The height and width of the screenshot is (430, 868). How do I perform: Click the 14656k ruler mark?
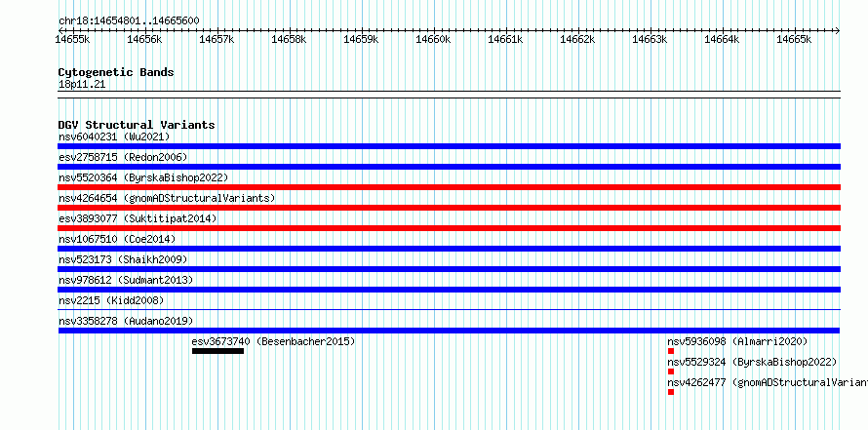coord(144,39)
